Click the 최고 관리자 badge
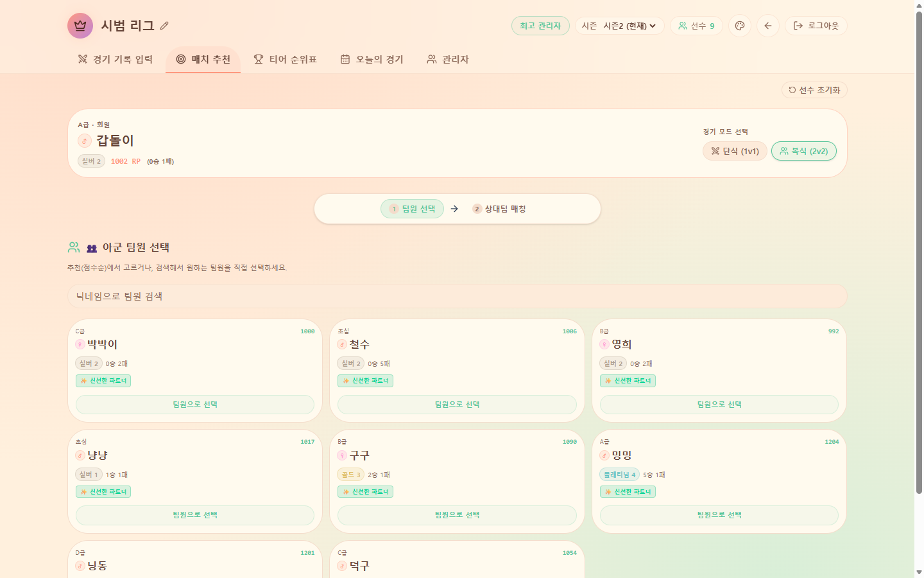This screenshot has width=924, height=578. (540, 26)
